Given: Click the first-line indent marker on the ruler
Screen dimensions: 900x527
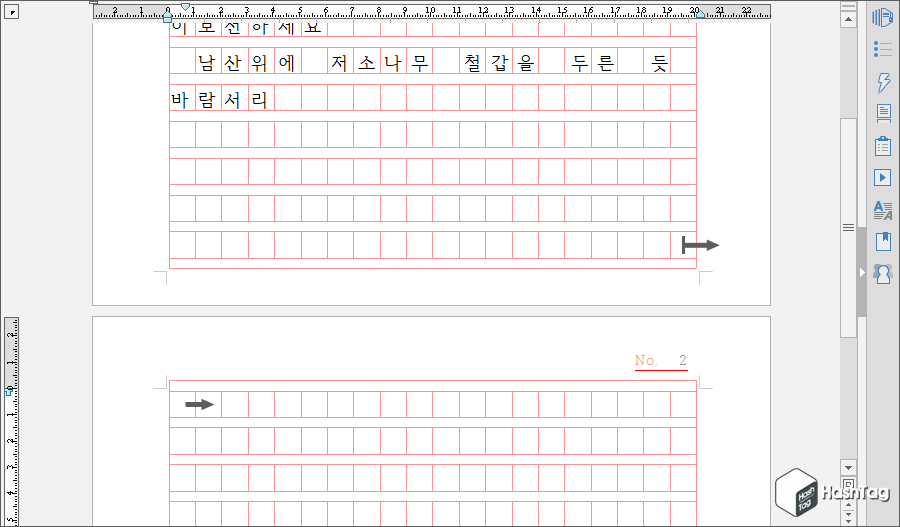Looking at the screenshot, I should (185, 6).
